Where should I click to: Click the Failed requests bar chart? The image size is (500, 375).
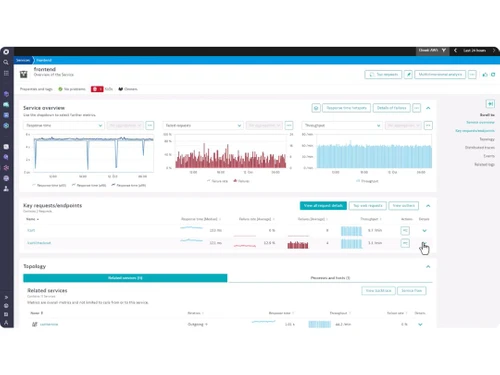coord(231,151)
